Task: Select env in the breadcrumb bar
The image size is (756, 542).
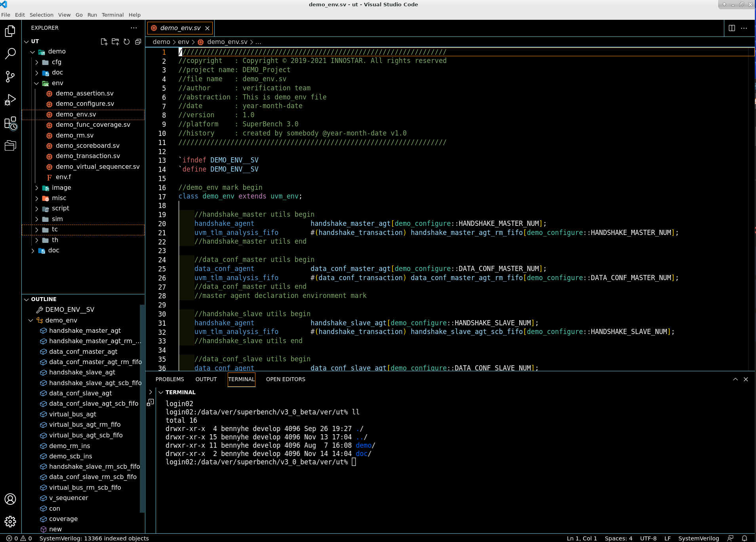Action: click(184, 42)
